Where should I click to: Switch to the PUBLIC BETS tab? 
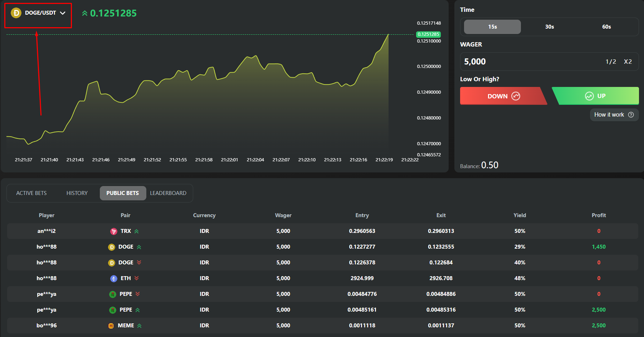123,193
